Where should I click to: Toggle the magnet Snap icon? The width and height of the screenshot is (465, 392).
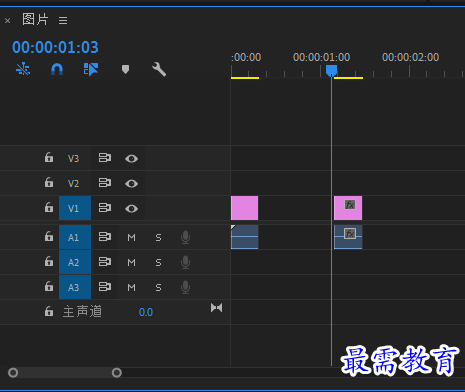pos(57,69)
